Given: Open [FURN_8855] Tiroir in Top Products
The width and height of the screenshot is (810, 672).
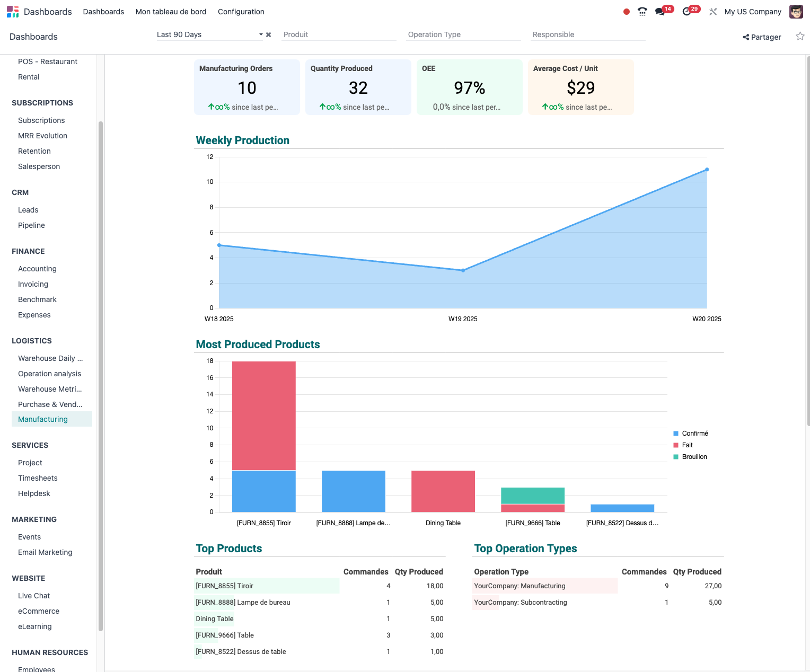Looking at the screenshot, I should (224, 586).
